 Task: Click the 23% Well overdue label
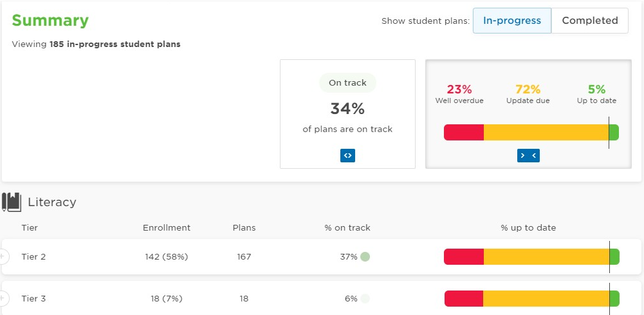coord(459,95)
